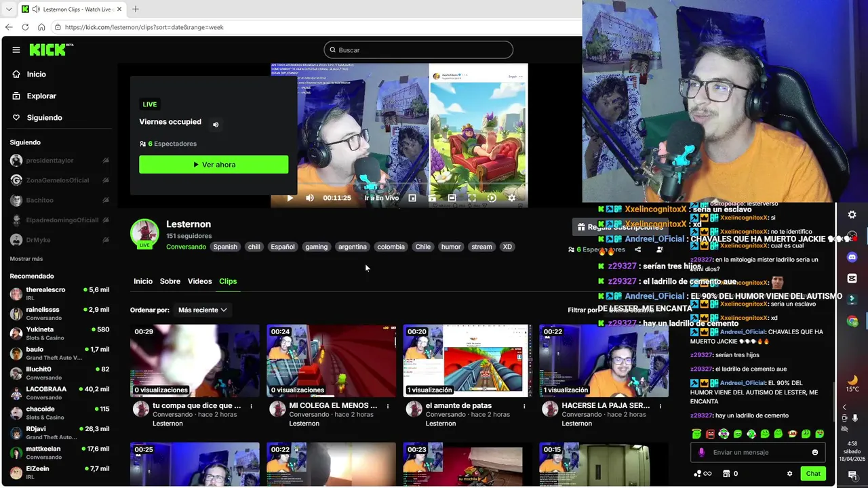The width and height of the screenshot is (868, 488).
Task: Open the browser home page icon
Action: pos(41,27)
